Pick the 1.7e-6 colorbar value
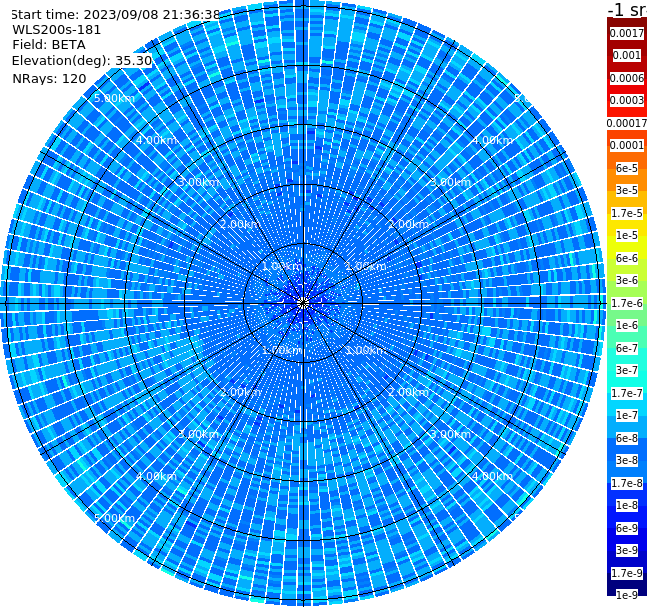 (627, 303)
